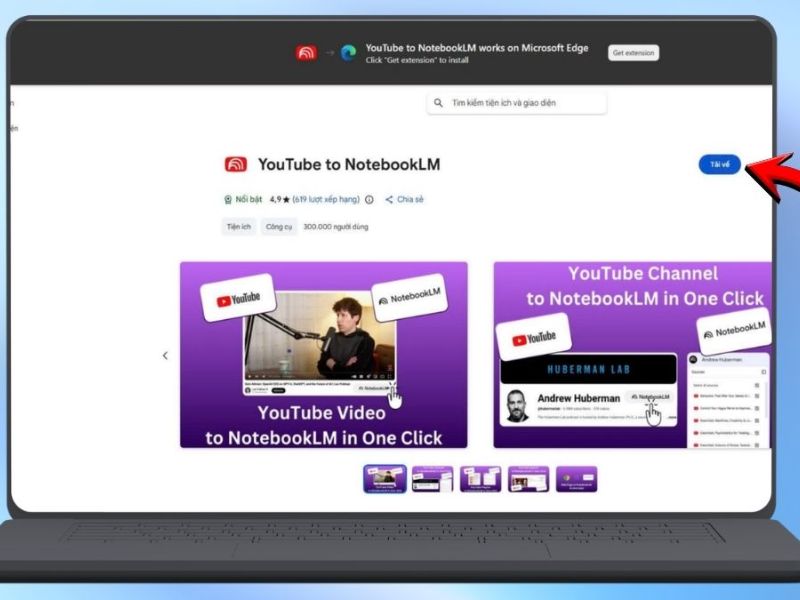This screenshot has width=800, height=600.
Task: Select the third carousel thumbnail
Action: (x=480, y=479)
